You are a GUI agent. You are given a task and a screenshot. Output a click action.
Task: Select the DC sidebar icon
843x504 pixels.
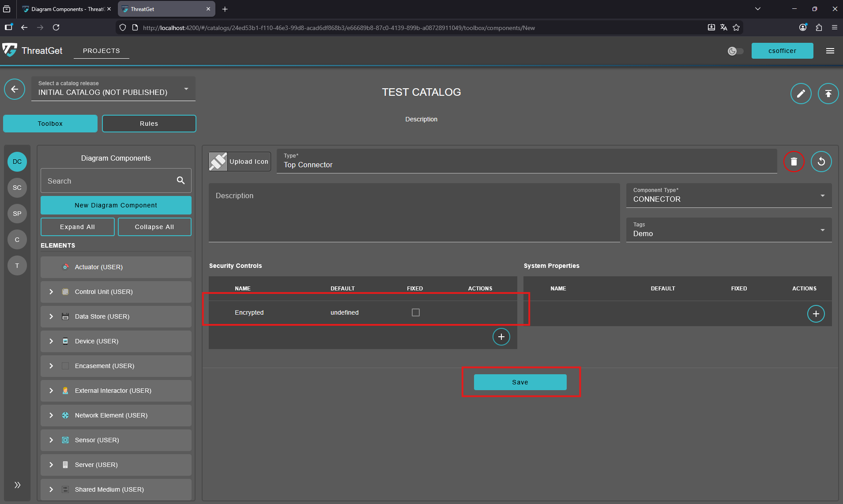click(x=17, y=162)
